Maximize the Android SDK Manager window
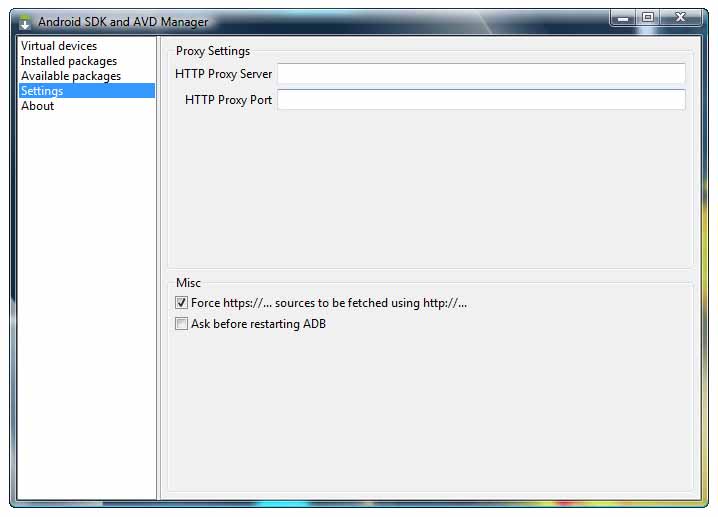The height and width of the screenshot is (517, 718). 647,17
